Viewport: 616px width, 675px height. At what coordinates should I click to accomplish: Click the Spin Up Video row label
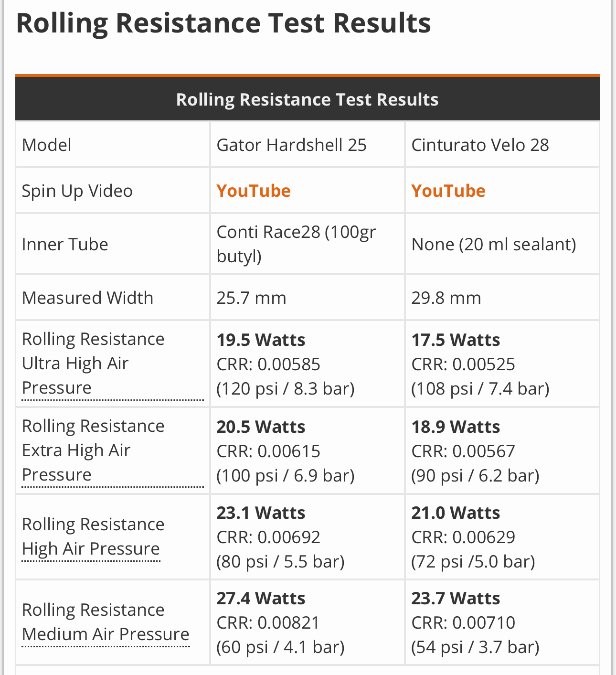tap(77, 191)
